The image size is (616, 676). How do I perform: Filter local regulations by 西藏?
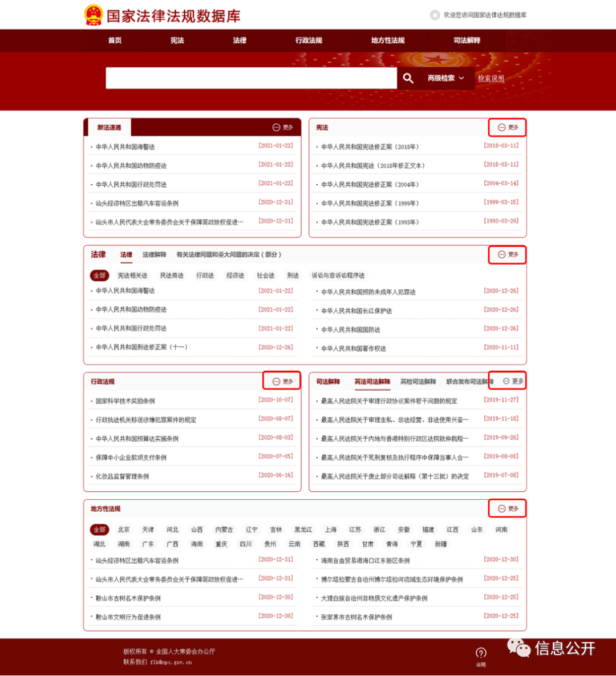click(x=319, y=544)
